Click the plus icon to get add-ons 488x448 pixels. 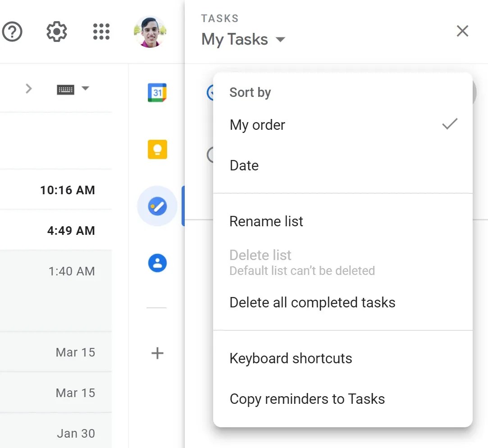156,353
